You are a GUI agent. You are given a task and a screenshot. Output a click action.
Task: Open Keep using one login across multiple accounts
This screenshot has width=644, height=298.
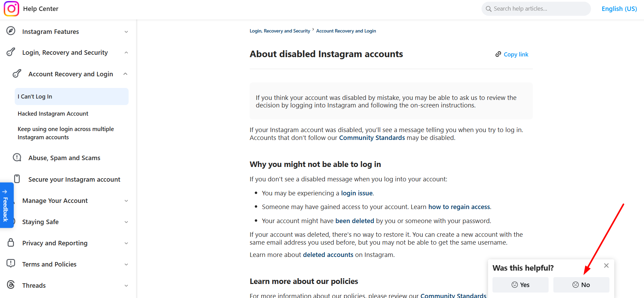[66, 133]
